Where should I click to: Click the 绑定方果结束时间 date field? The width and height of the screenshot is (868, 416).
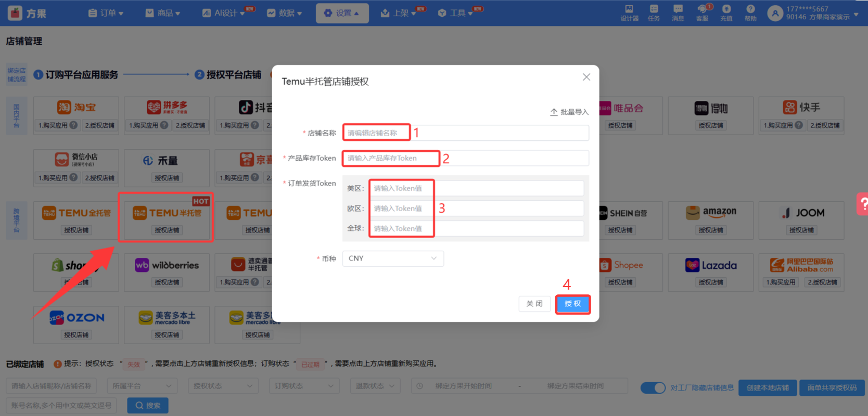click(x=576, y=386)
